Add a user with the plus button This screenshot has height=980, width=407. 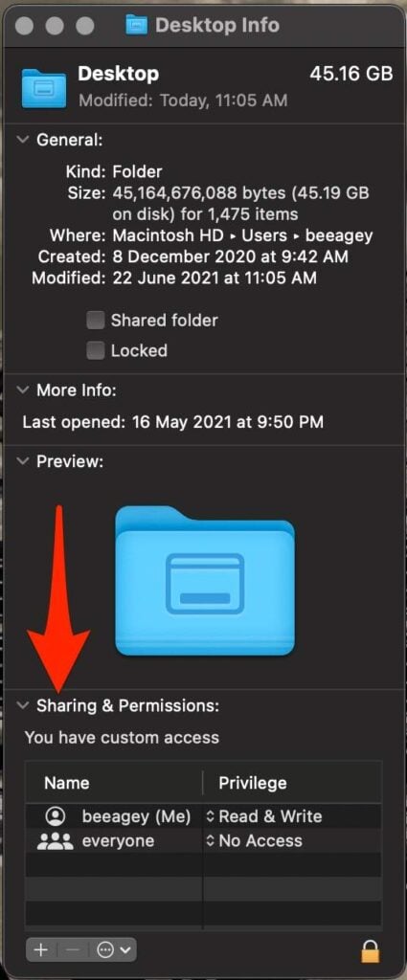(40, 950)
